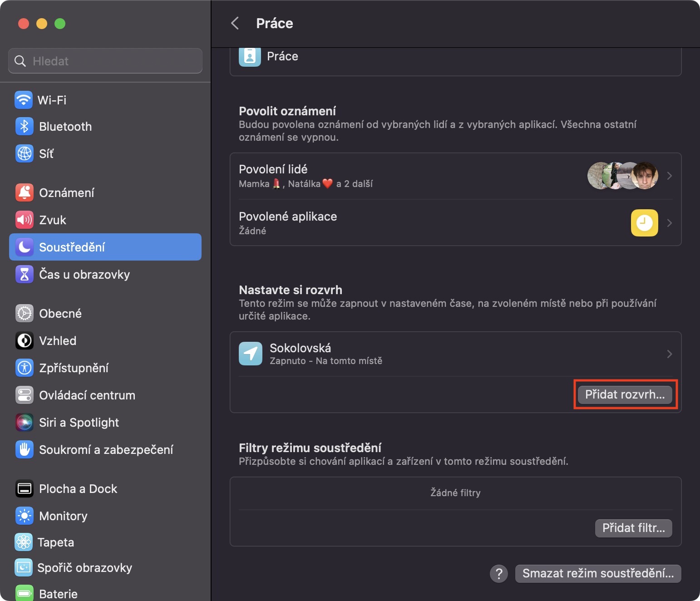The height and width of the screenshot is (601, 700).
Task: Click the Sokolovská location arrow icon
Action: tap(251, 354)
